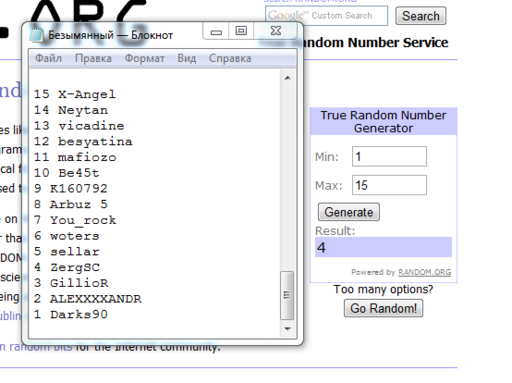Click the Notepad scrollbar up arrow
Image resolution: width=512 pixels, height=383 pixels.
(x=287, y=78)
